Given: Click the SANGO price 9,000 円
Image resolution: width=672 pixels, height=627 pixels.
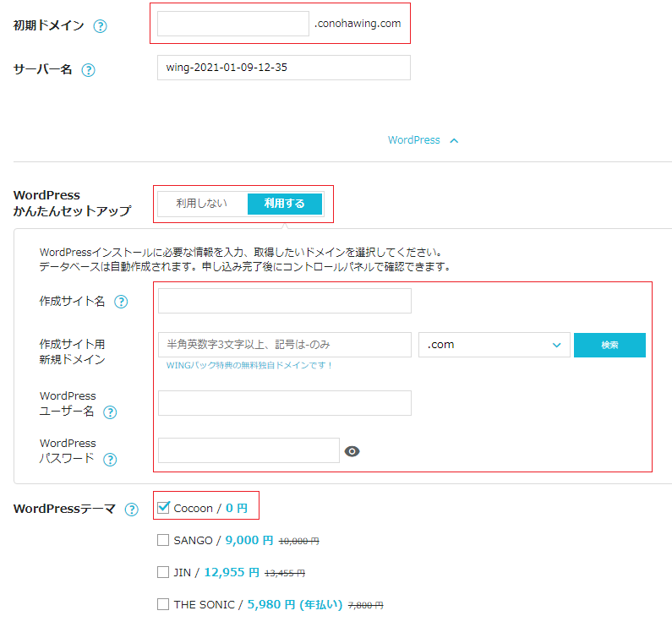Looking at the screenshot, I should (249, 540).
